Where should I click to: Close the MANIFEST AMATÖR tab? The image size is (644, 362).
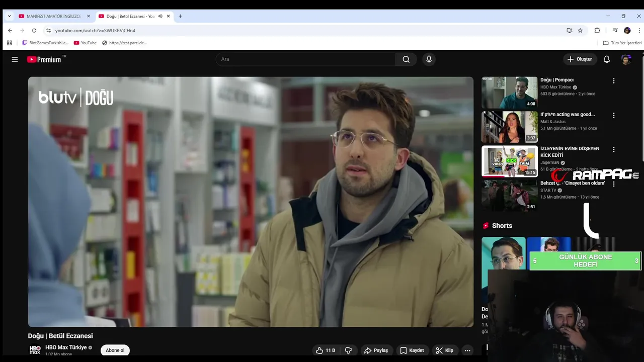(x=89, y=16)
